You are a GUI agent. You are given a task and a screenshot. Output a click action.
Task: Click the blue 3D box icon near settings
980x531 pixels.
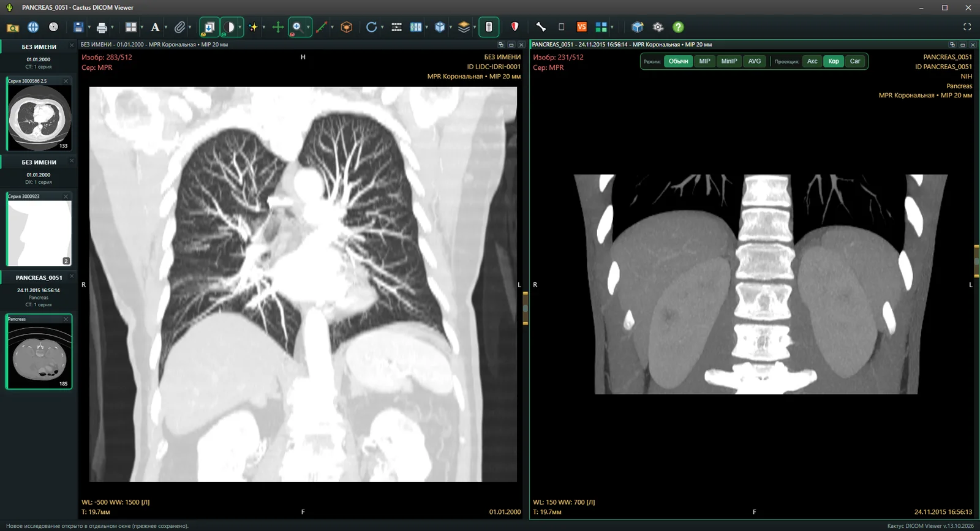(x=638, y=27)
